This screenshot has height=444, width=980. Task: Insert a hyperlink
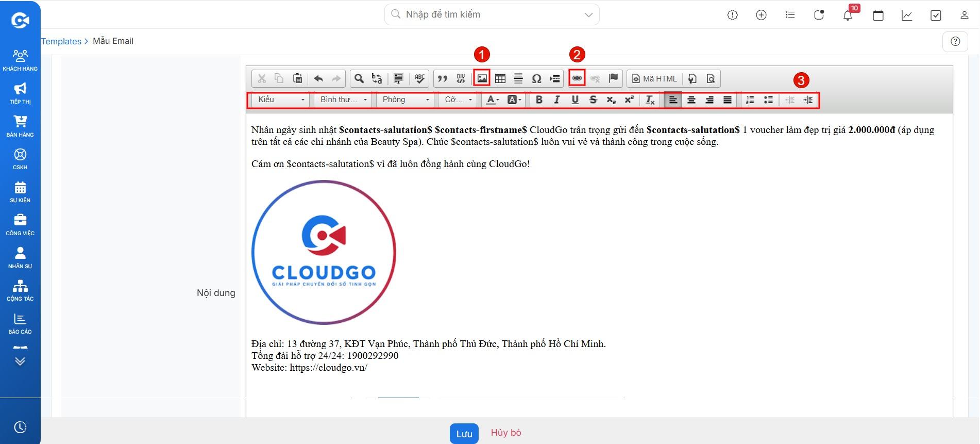pyautogui.click(x=577, y=78)
